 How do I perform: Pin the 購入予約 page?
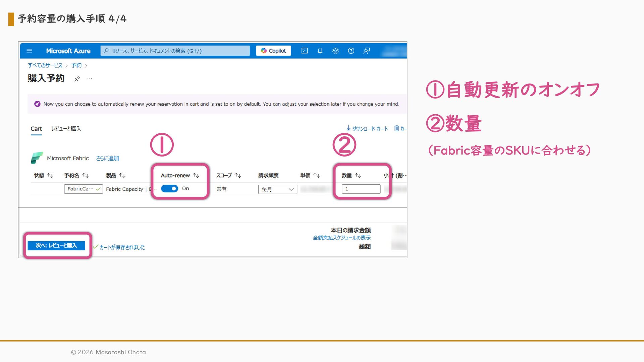(x=77, y=79)
